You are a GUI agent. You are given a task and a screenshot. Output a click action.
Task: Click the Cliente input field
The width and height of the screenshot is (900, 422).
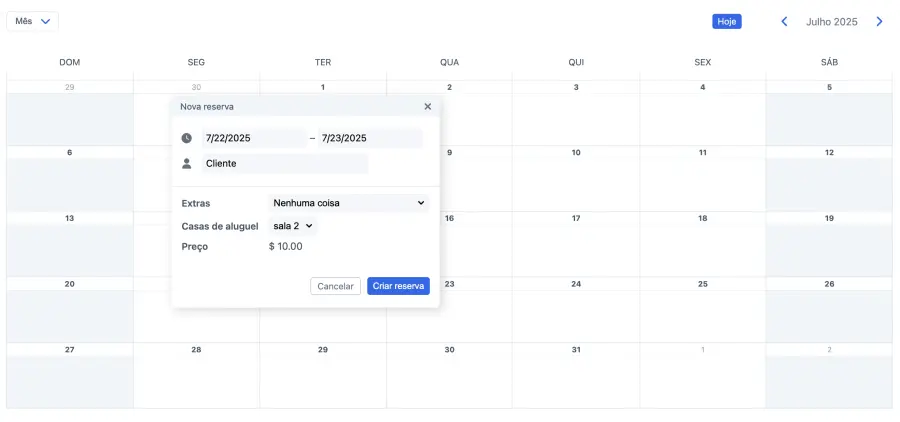pos(285,163)
